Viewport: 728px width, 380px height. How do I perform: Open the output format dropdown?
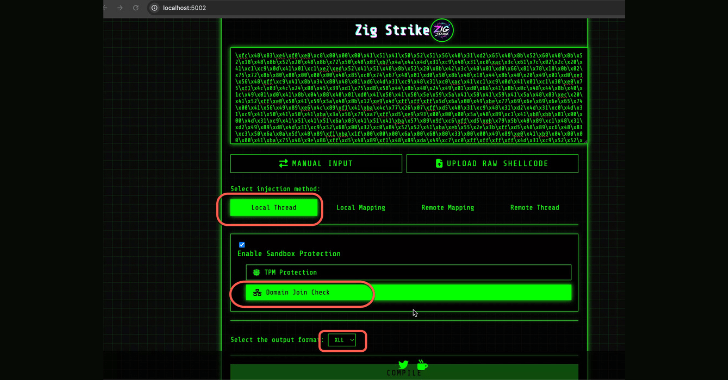[342, 340]
